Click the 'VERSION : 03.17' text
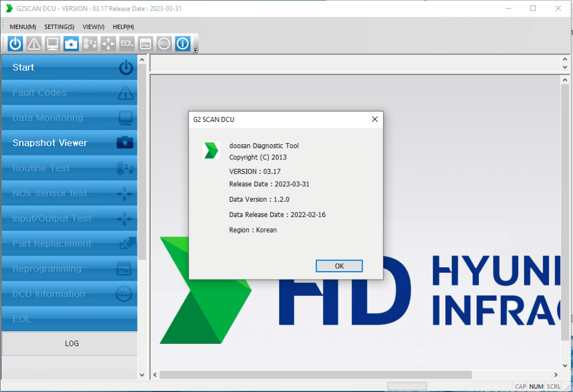 pyautogui.click(x=255, y=171)
